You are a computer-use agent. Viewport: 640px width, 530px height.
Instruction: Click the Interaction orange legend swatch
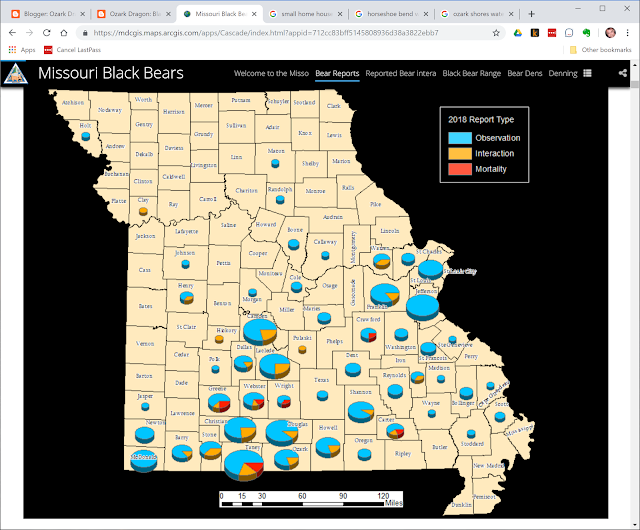tap(460, 154)
